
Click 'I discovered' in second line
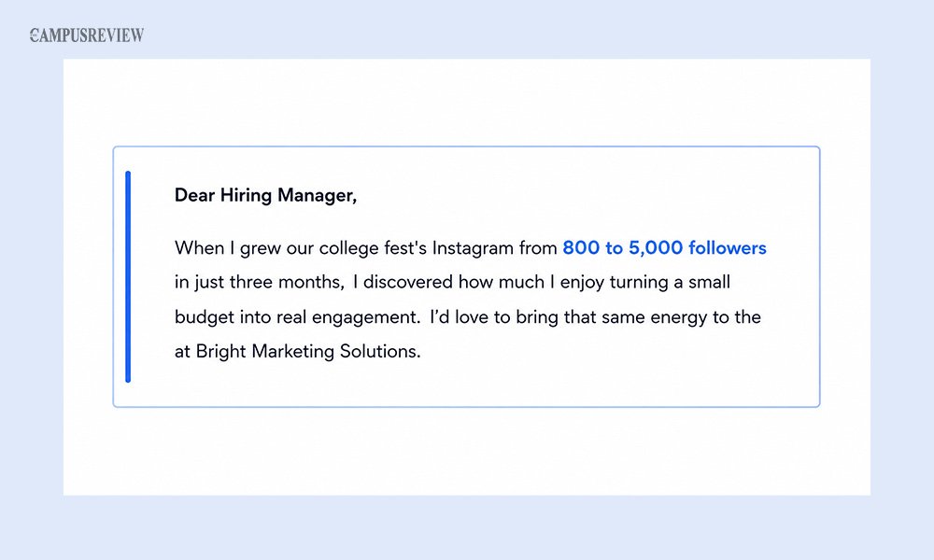(x=403, y=282)
